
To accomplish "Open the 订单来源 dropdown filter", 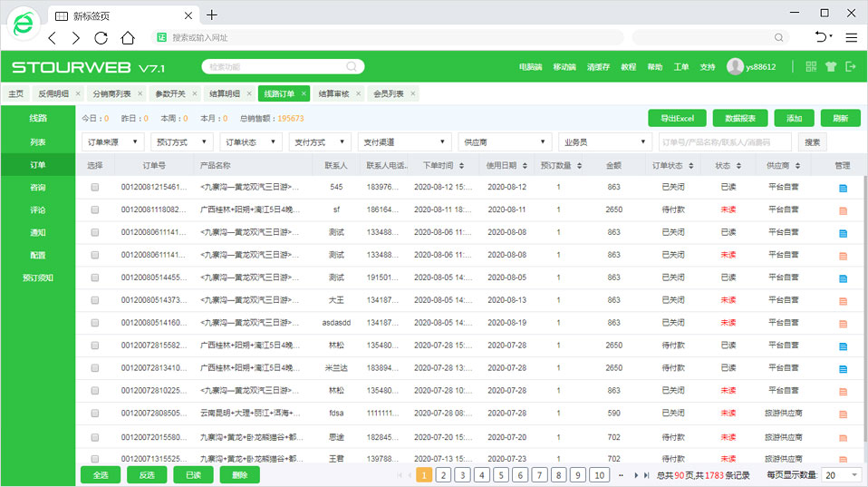I will tap(112, 142).
